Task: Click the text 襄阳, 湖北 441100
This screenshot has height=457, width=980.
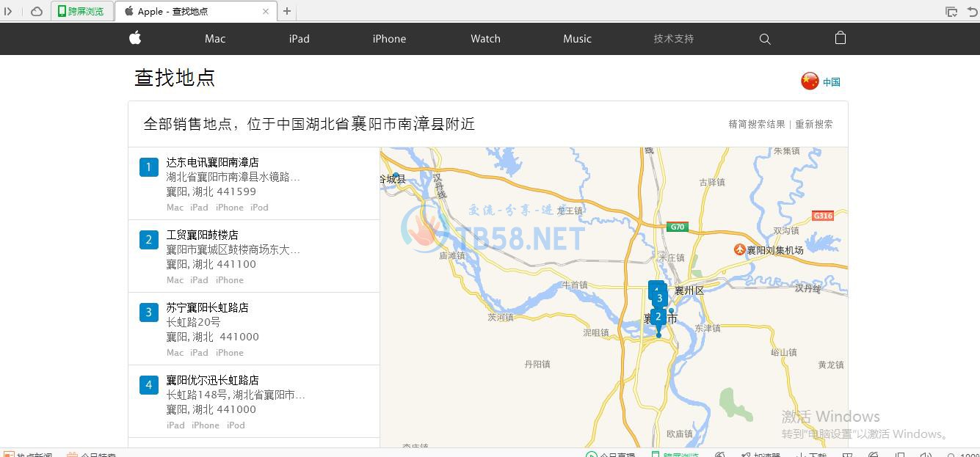Action: (211, 264)
